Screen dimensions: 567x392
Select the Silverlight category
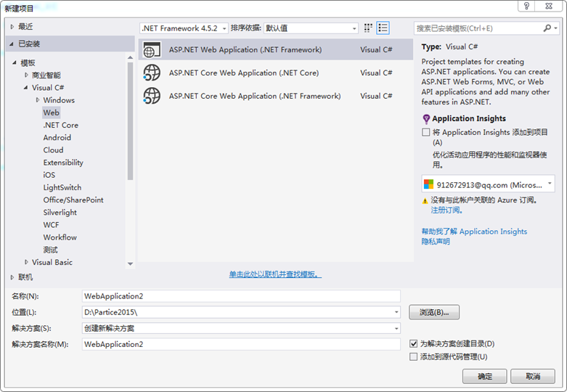pos(60,212)
